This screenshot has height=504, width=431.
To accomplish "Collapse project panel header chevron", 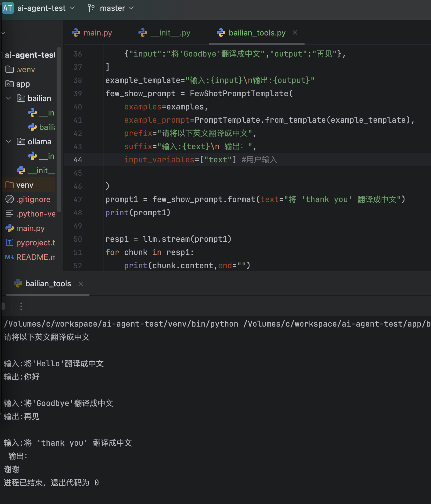I will pos(4,33).
